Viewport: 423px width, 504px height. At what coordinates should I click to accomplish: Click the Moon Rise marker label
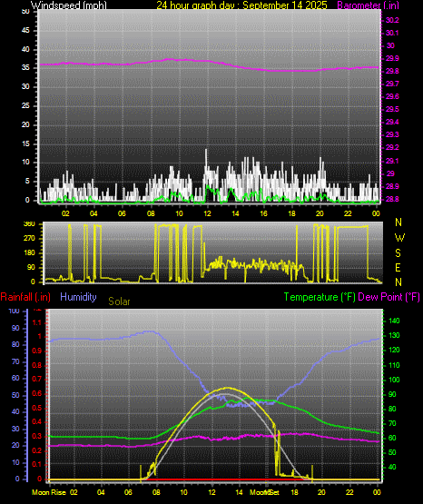tap(49, 492)
